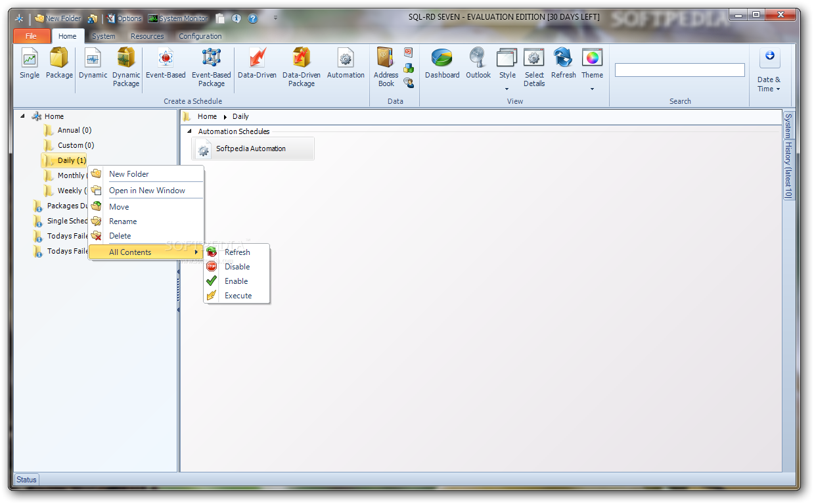Select the Custom (0) folder
This screenshot has width=814, height=504.
tap(68, 145)
